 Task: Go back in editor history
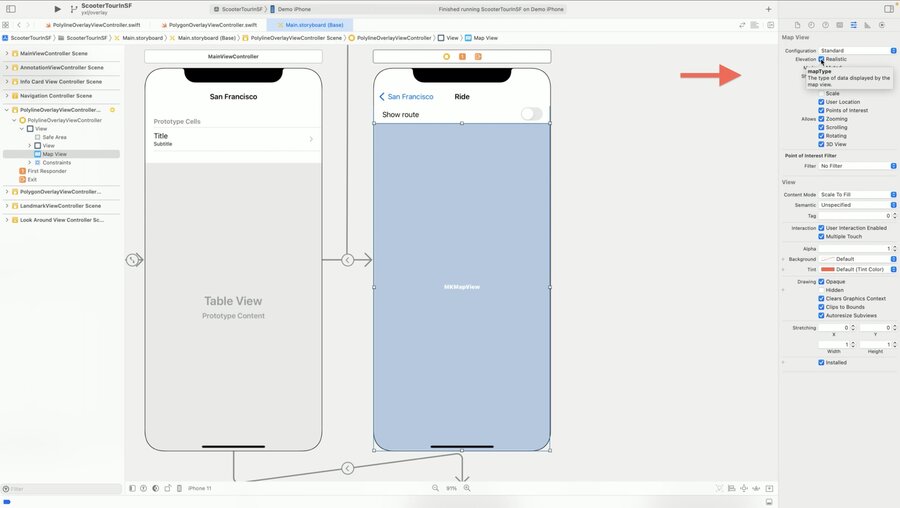point(19,25)
